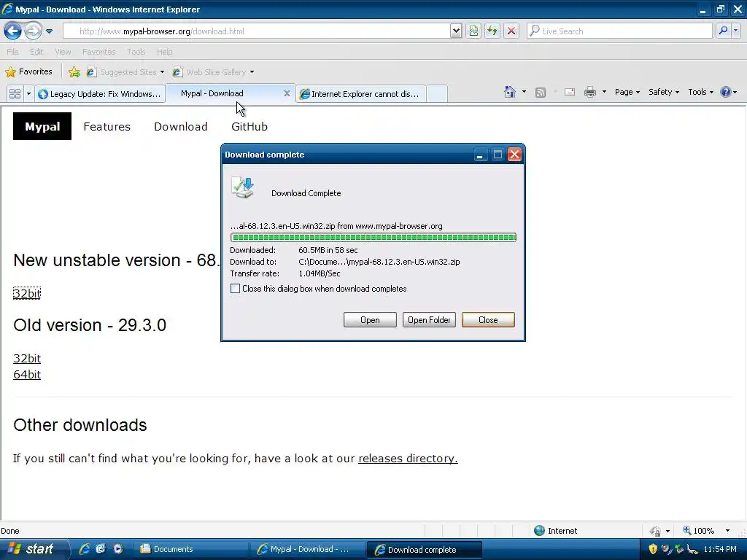
Task: Click the Mypal logo link
Action: 42,126
